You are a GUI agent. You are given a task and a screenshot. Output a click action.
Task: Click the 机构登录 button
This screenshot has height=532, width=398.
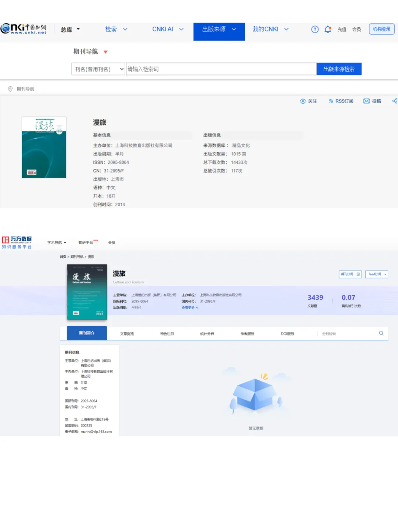(x=381, y=29)
